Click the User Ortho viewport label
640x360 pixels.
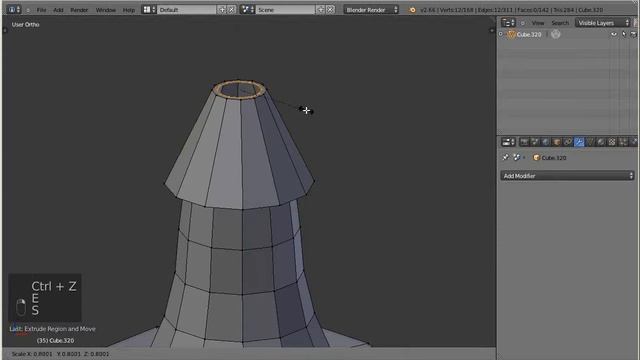tap(25, 24)
